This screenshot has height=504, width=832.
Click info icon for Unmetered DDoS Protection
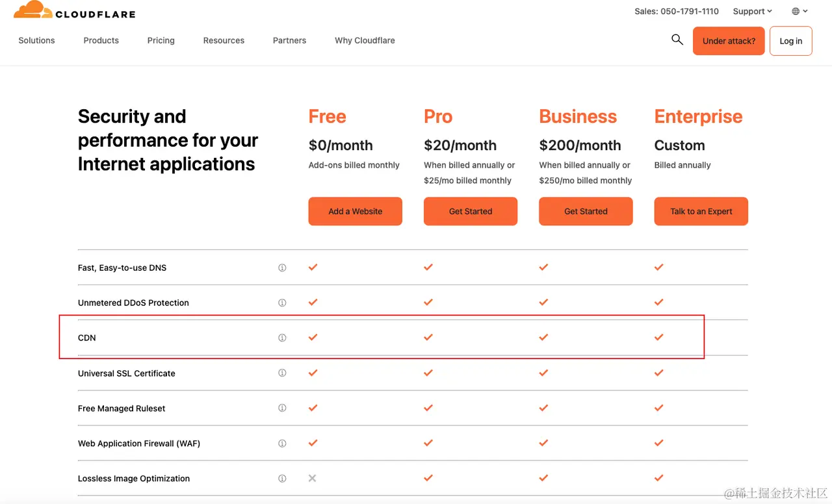click(282, 303)
